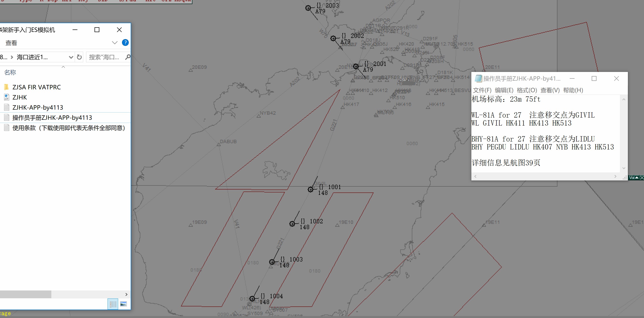The image size is (644, 318).
Task: Open the ZJSA FIR VATPRC folder icon
Action: [x=7, y=87]
